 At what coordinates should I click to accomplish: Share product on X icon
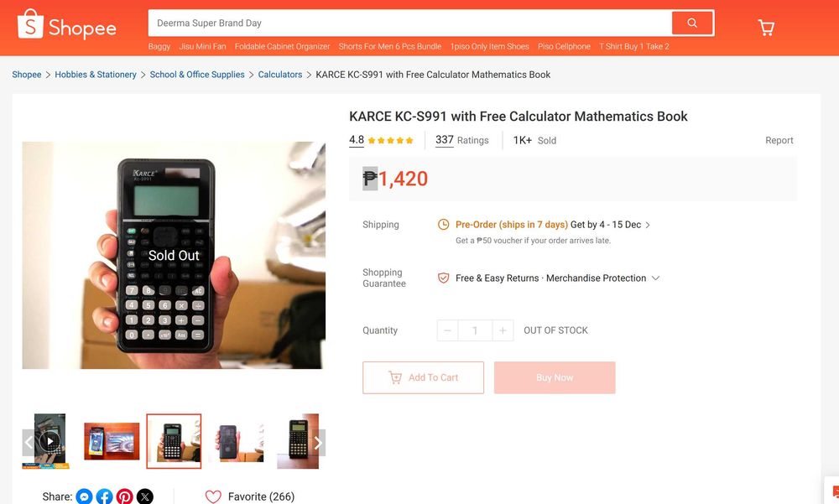pyautogui.click(x=145, y=496)
